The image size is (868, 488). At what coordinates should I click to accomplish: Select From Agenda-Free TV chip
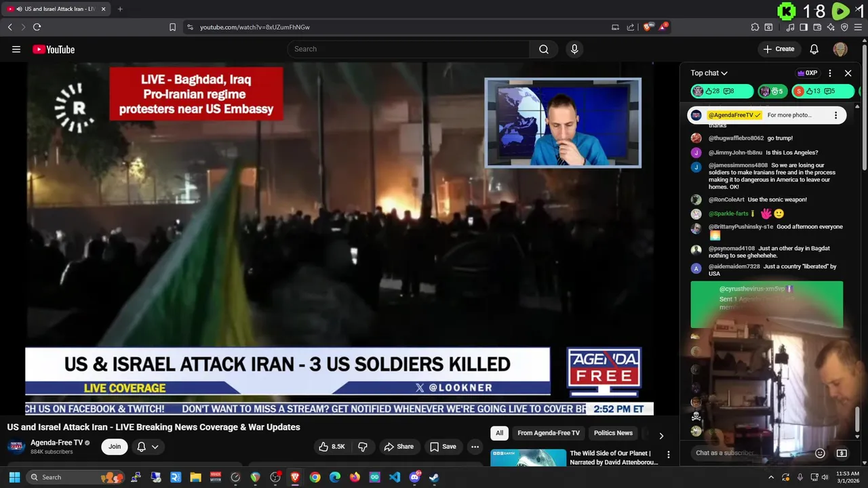(549, 433)
